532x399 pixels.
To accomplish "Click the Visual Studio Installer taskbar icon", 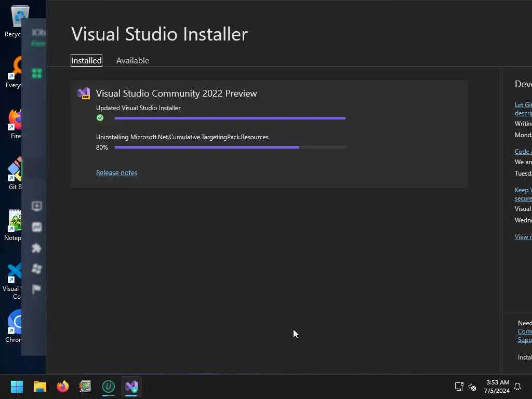I will pos(131,387).
